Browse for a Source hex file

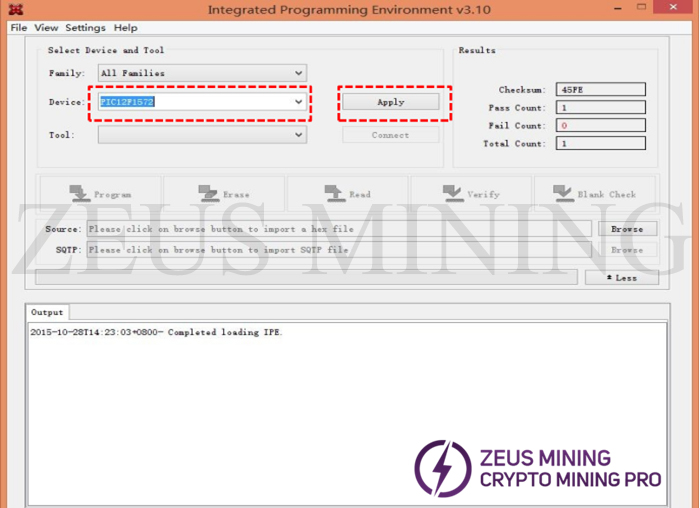pos(627,229)
